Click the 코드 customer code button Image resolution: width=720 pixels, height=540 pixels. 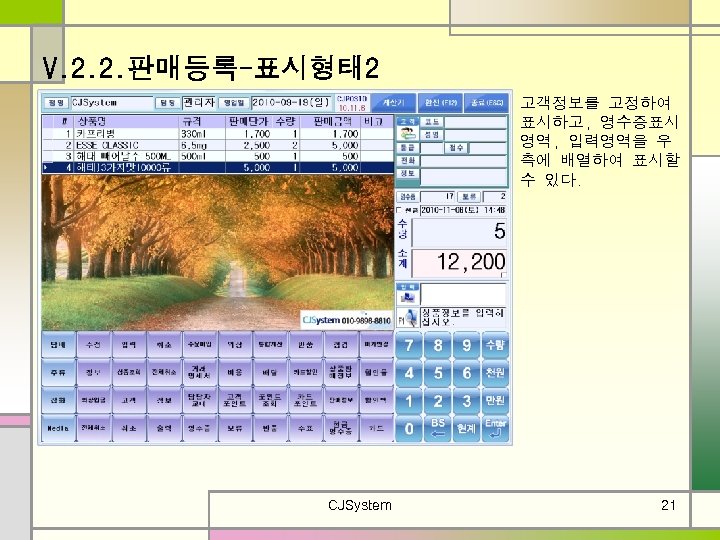tap(432, 122)
